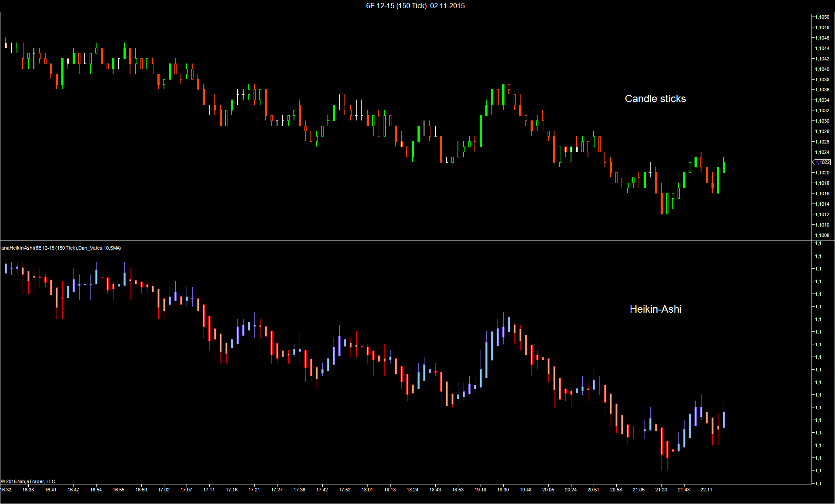Screen dimensions: 835x504
Task: Select the Heikin-Ashi text annotation
Action: click(655, 309)
